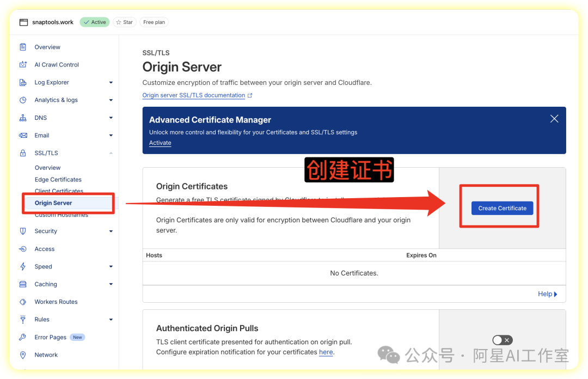The width and height of the screenshot is (588, 379).
Task: Open Origin server SSL/TLS documentation link
Action: click(x=194, y=95)
